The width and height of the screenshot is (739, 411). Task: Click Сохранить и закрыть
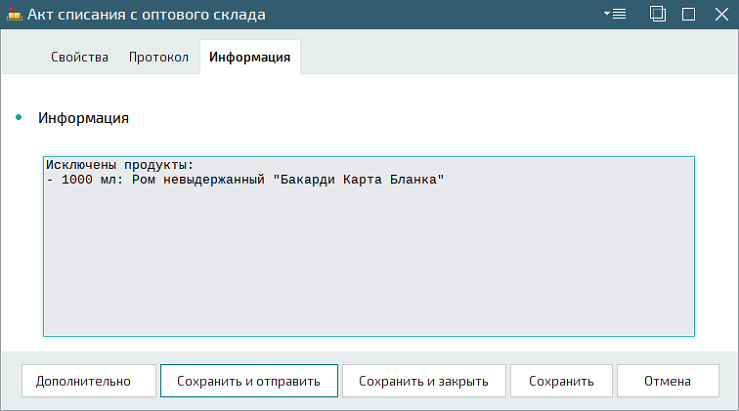point(424,381)
